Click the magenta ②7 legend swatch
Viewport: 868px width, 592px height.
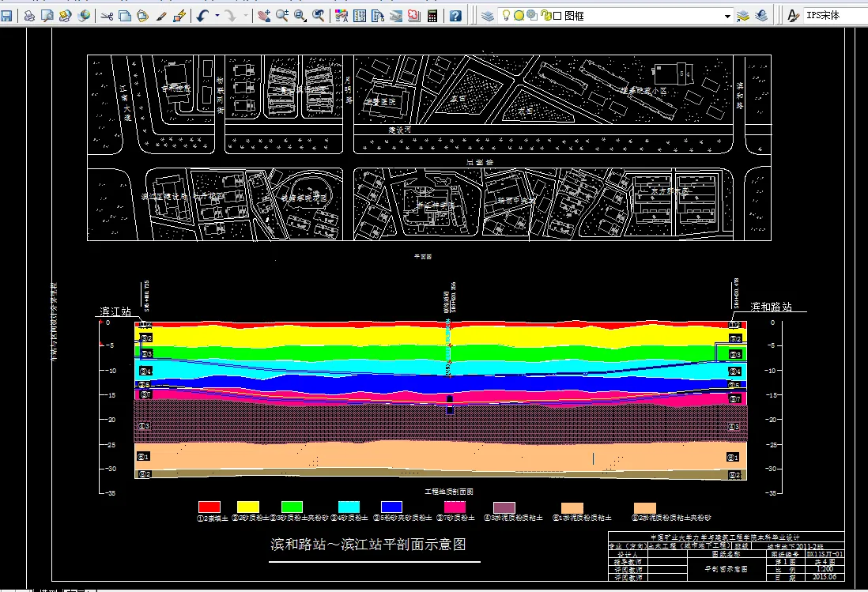pyautogui.click(x=455, y=507)
